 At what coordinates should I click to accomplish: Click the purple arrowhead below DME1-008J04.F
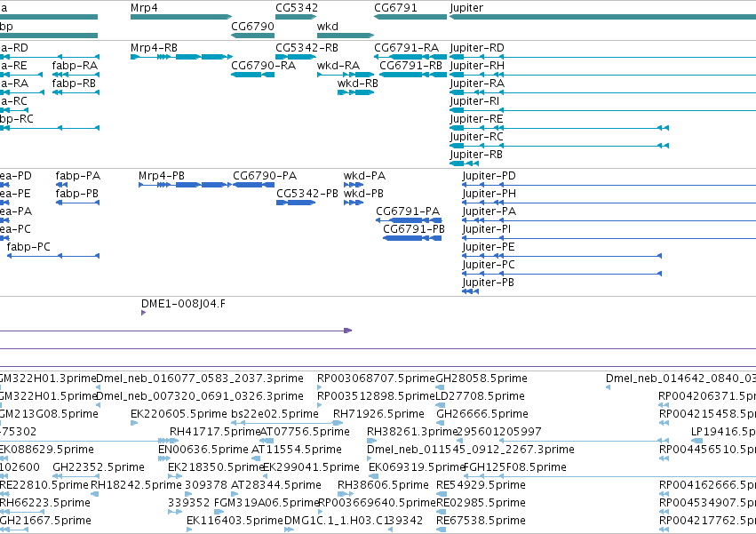[x=143, y=313]
